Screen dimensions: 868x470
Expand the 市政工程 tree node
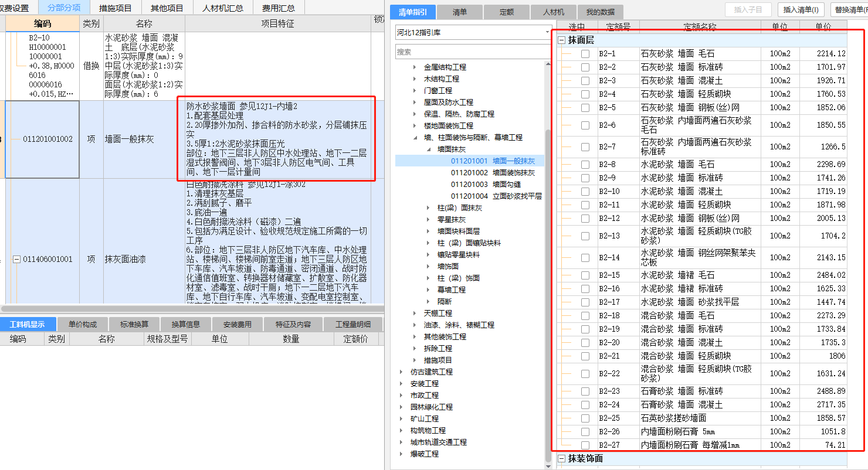tap(401, 396)
